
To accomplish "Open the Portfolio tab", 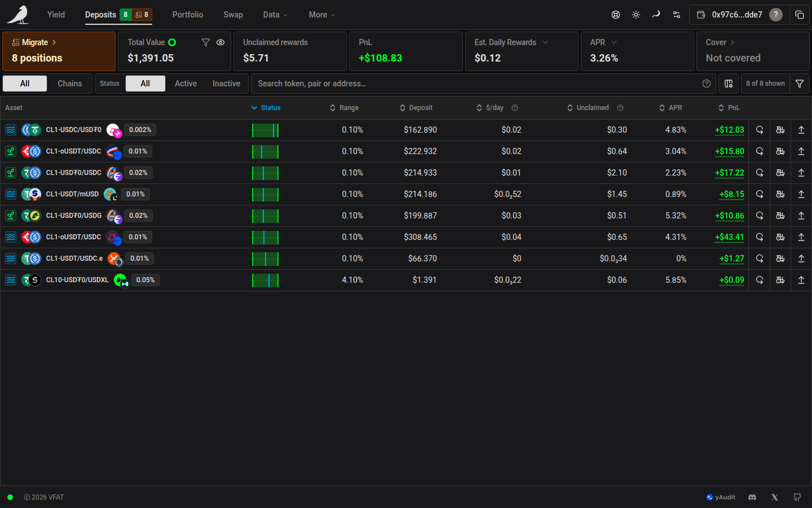I will point(188,15).
